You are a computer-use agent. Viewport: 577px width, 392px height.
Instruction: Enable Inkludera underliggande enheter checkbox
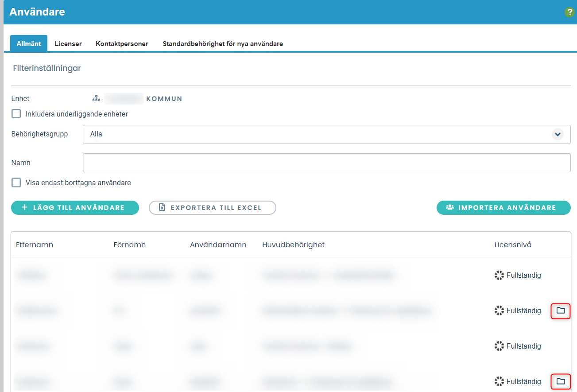click(16, 114)
